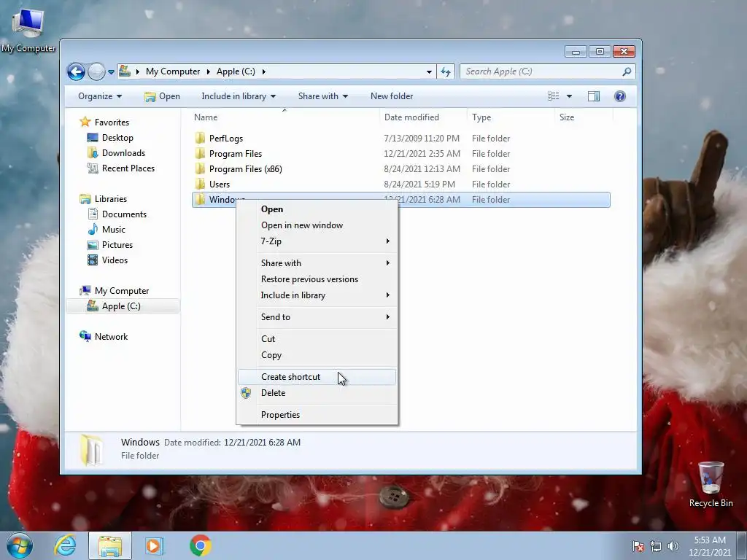Click the Forward navigation arrow button

[x=97, y=72]
